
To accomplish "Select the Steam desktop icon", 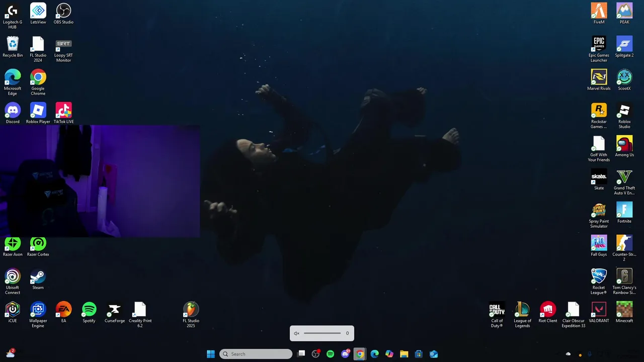I will coord(38,279).
